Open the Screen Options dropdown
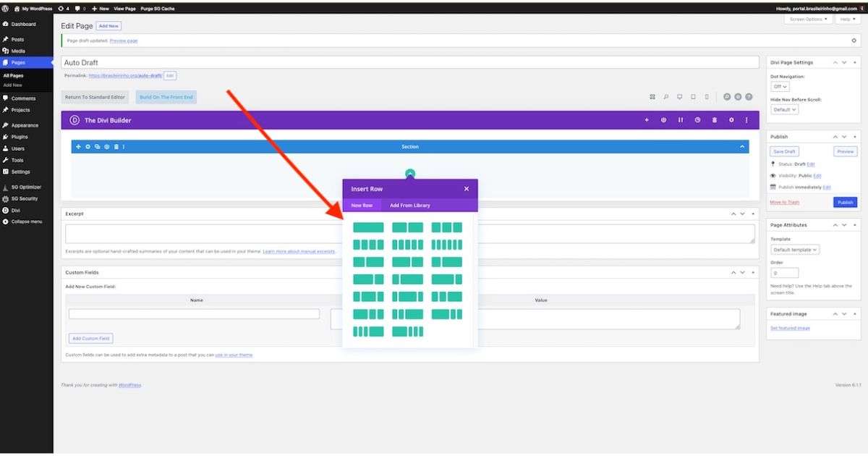 807,20
